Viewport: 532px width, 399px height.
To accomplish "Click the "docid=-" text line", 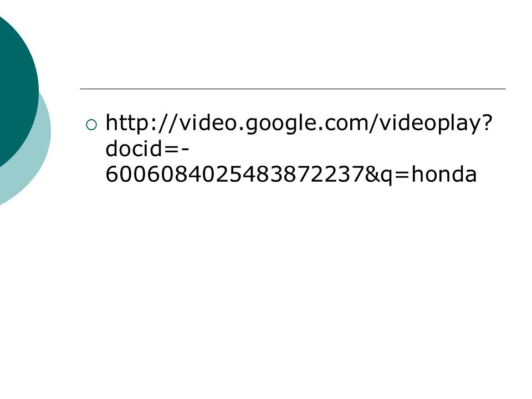I will click(x=147, y=149).
